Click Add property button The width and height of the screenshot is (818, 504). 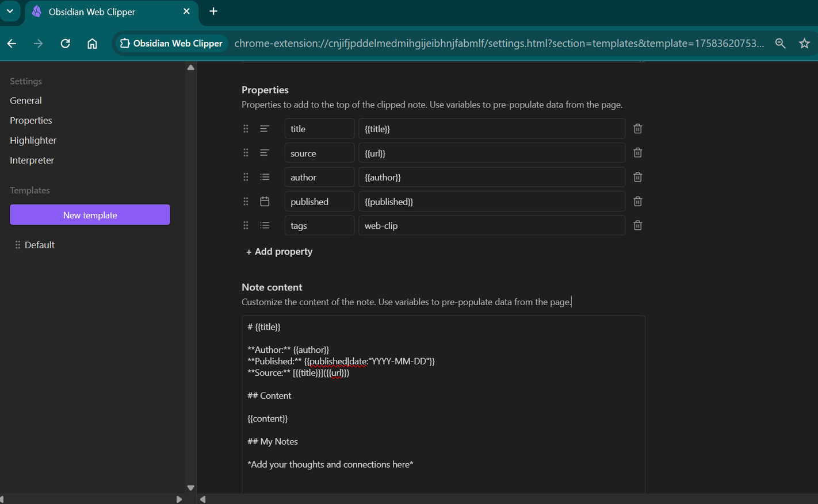tap(280, 252)
